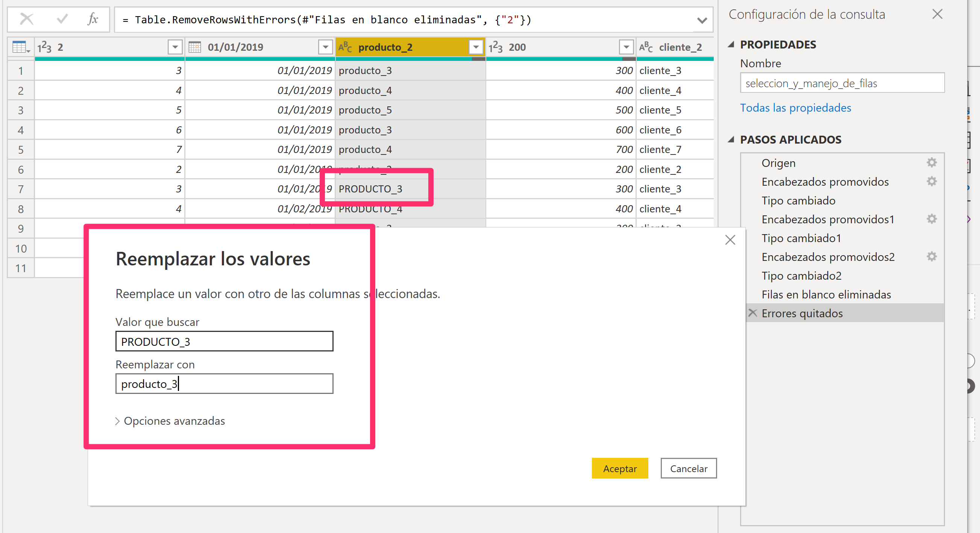Click the number type icon of column 200
The image size is (980, 533).
pyautogui.click(x=496, y=47)
